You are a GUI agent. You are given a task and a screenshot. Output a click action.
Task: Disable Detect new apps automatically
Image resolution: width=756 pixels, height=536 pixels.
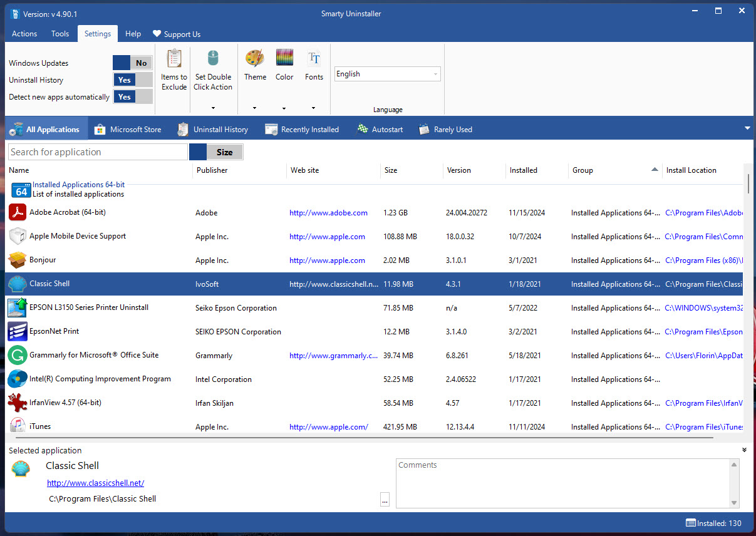[x=133, y=96]
